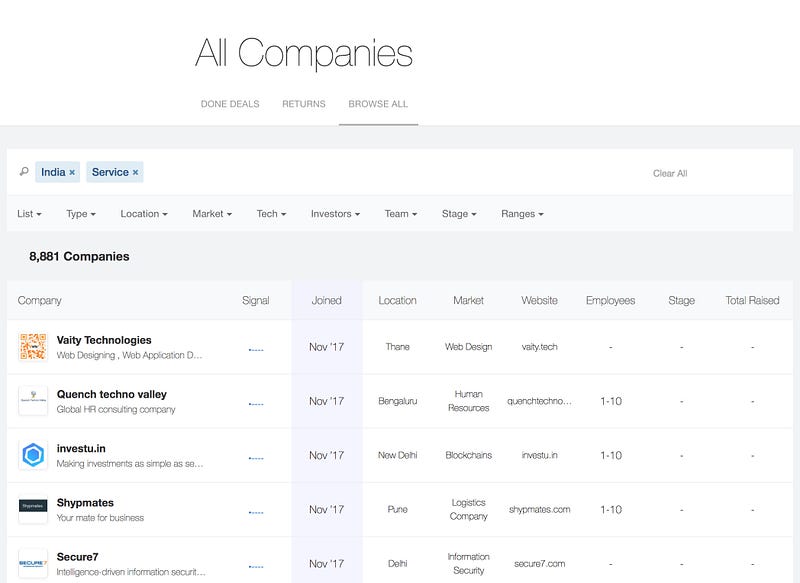
Task: Open Secure7 company name link
Action: coord(78,556)
